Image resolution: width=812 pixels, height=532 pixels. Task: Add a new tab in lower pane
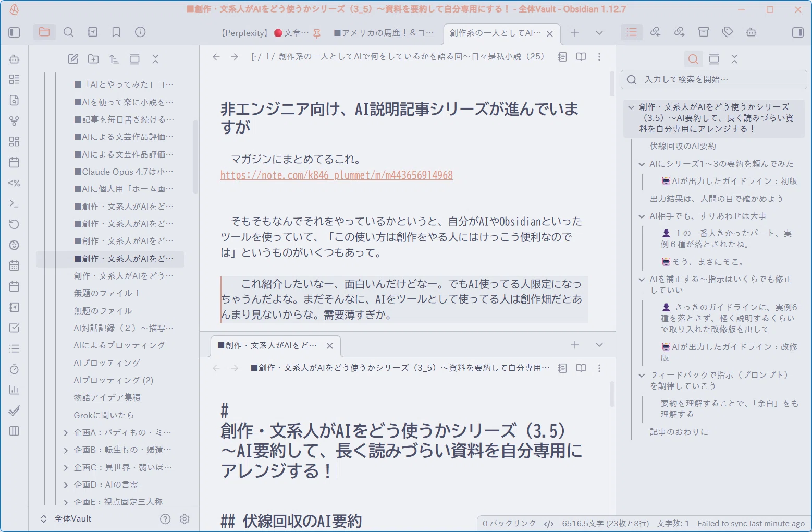coord(575,345)
